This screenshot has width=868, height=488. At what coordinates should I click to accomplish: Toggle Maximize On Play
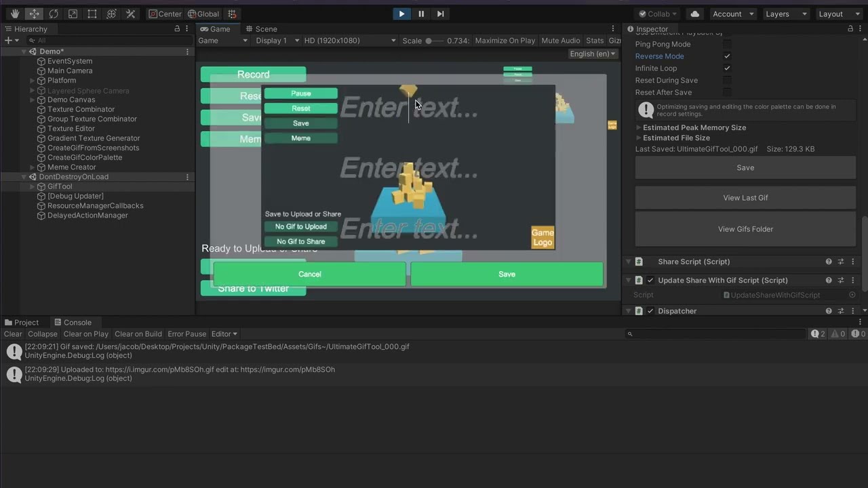point(505,41)
